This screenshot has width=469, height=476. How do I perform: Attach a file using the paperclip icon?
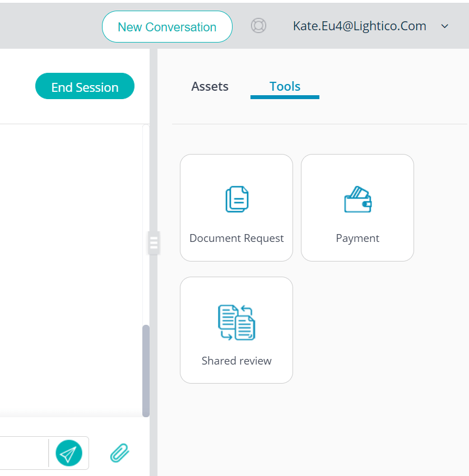tap(120, 453)
